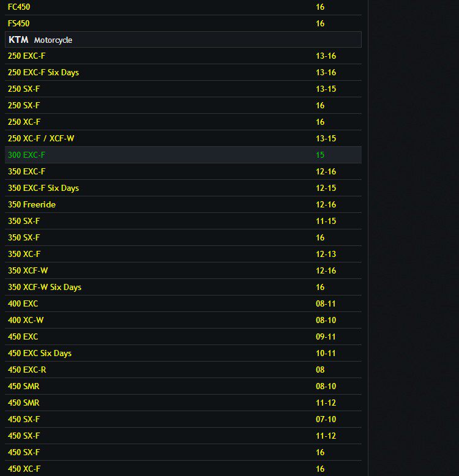
Task: Choose 350 SX-F for years 11-15
Action: click(x=24, y=221)
